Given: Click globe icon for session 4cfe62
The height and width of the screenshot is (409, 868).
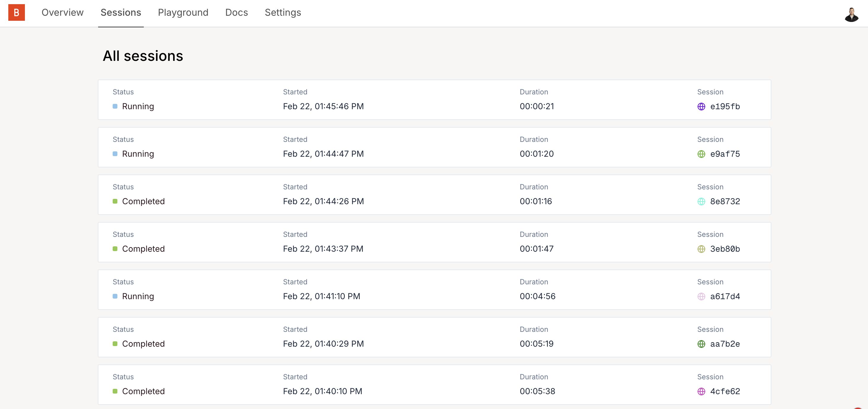Looking at the screenshot, I should 701,391.
